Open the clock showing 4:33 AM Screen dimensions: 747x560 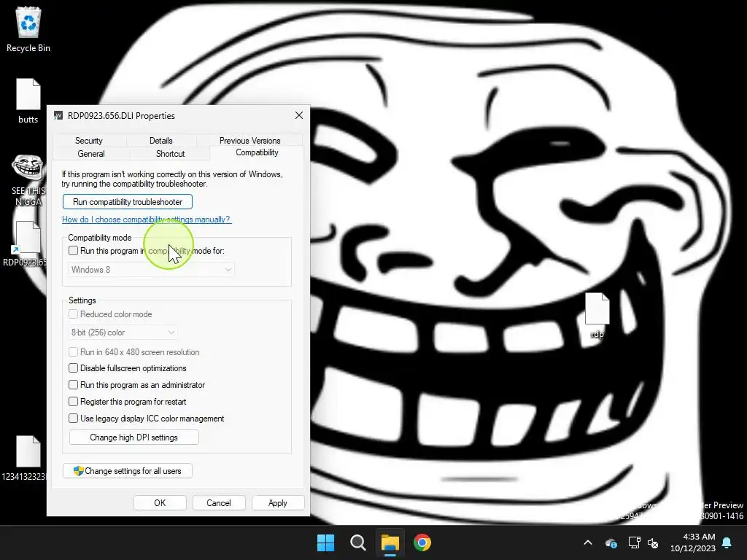click(693, 542)
